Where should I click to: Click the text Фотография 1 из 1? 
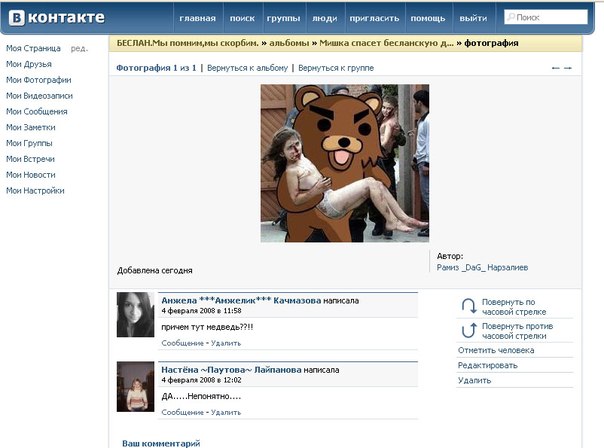tap(156, 68)
